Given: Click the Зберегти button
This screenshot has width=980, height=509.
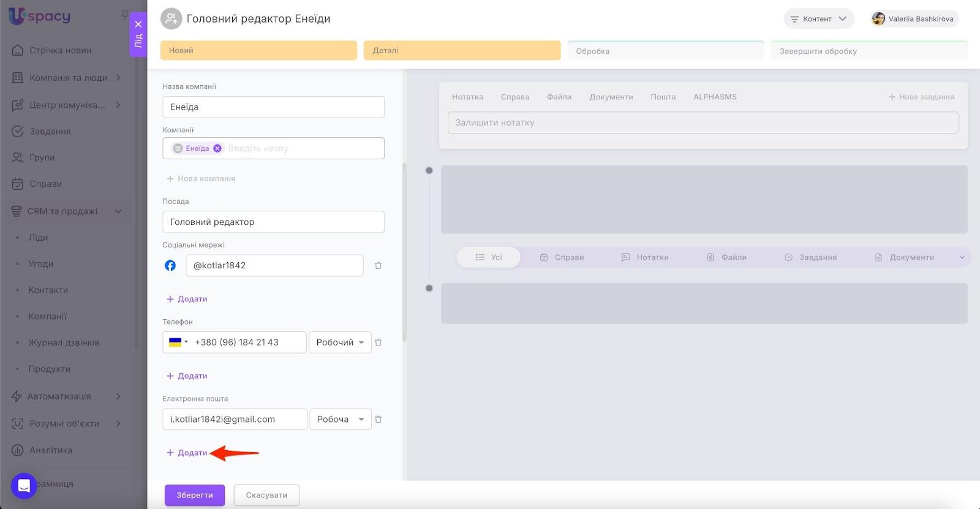Looking at the screenshot, I should [x=195, y=495].
